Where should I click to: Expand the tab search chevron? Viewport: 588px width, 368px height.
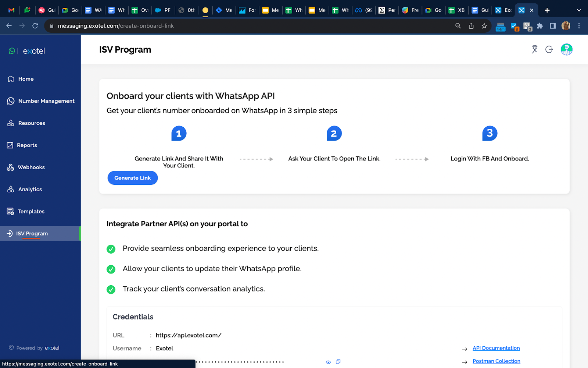pos(579,10)
